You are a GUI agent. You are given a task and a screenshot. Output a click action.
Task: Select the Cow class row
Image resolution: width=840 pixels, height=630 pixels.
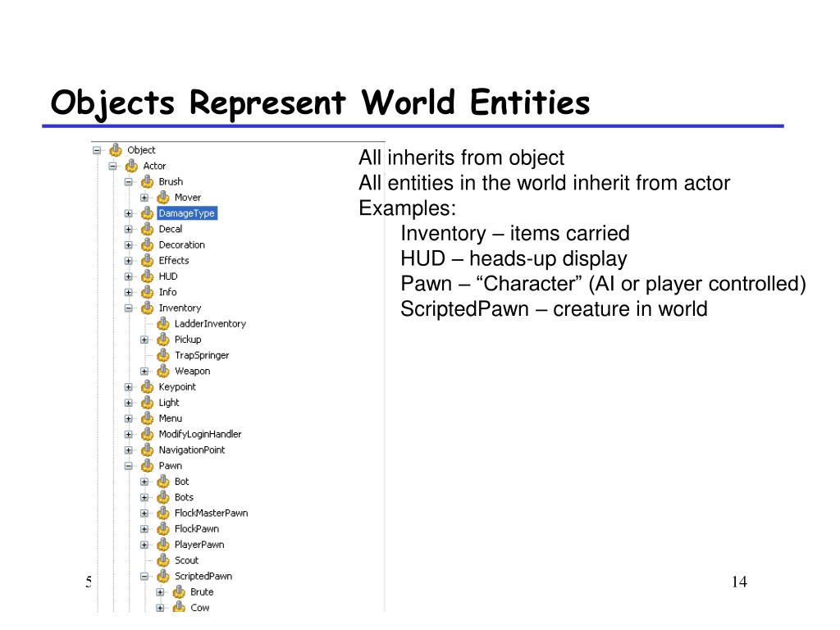coord(200,608)
